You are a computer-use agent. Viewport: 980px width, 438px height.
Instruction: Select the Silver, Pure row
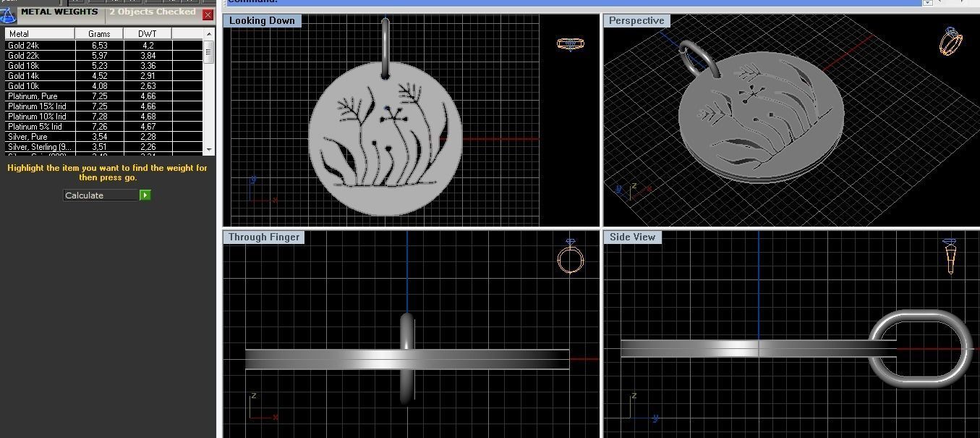pyautogui.click(x=104, y=136)
